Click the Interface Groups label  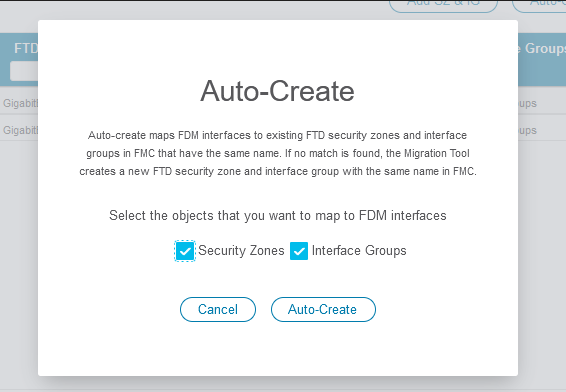pos(359,251)
